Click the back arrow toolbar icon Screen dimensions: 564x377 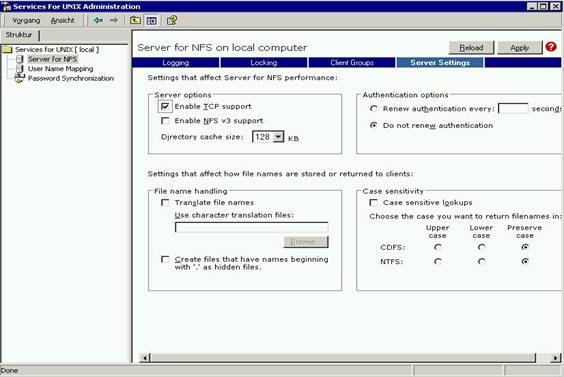click(x=98, y=20)
